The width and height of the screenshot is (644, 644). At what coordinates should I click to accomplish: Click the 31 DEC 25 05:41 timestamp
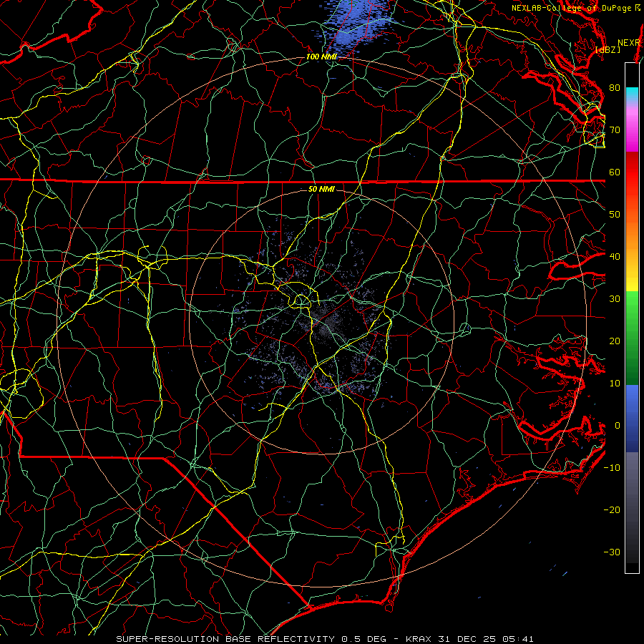tap(487, 639)
